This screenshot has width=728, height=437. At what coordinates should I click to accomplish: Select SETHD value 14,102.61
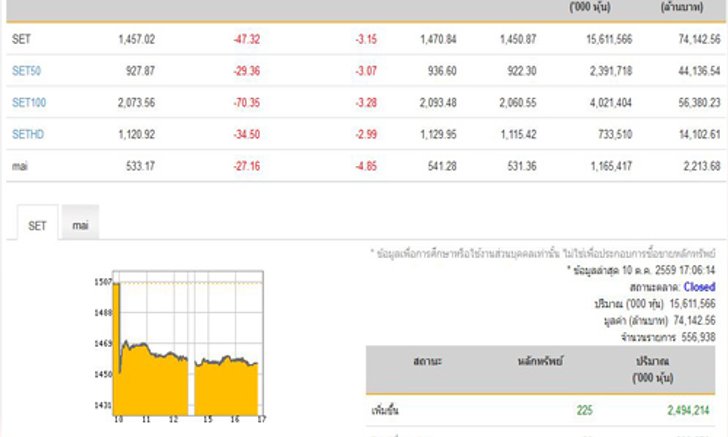point(699,134)
